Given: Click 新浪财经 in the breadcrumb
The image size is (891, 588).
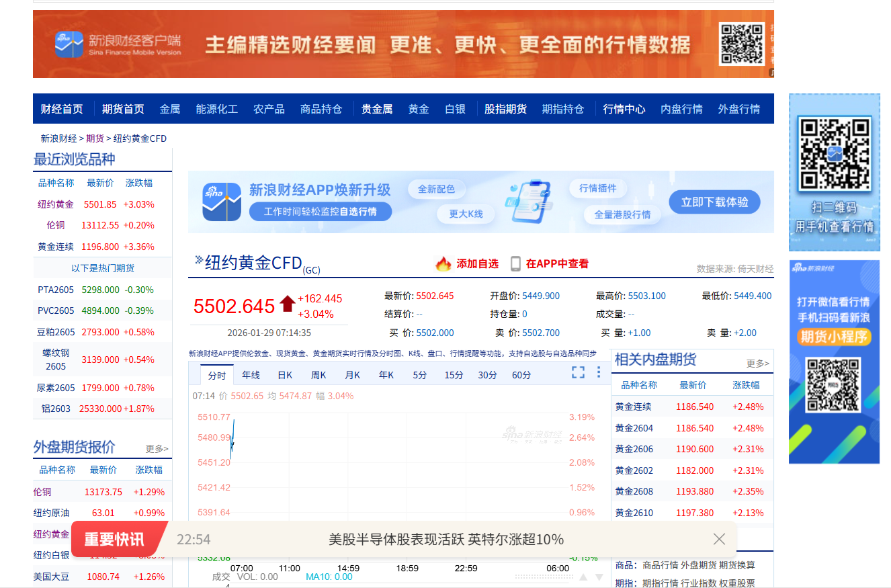Looking at the screenshot, I should [58, 138].
